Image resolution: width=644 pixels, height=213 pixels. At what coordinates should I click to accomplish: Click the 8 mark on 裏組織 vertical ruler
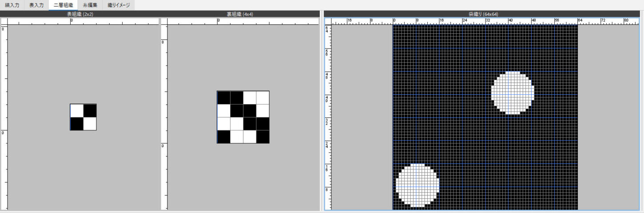coord(164,42)
